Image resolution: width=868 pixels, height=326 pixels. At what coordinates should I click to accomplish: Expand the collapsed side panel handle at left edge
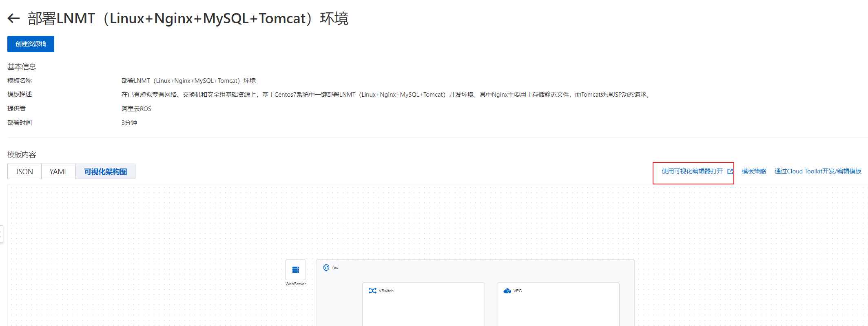pos(2,234)
